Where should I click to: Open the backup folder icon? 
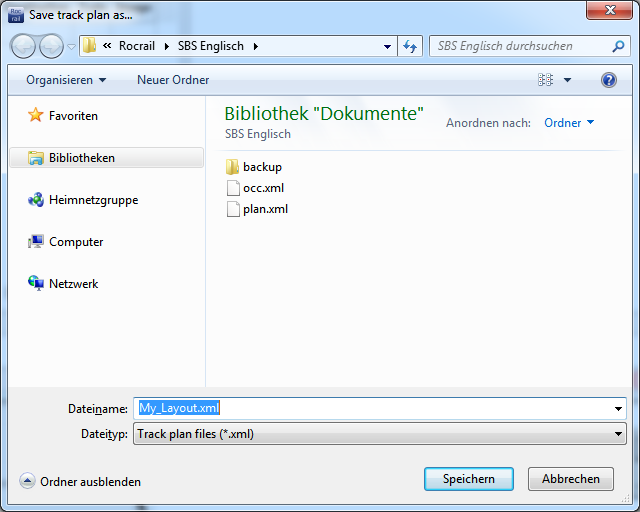click(233, 167)
